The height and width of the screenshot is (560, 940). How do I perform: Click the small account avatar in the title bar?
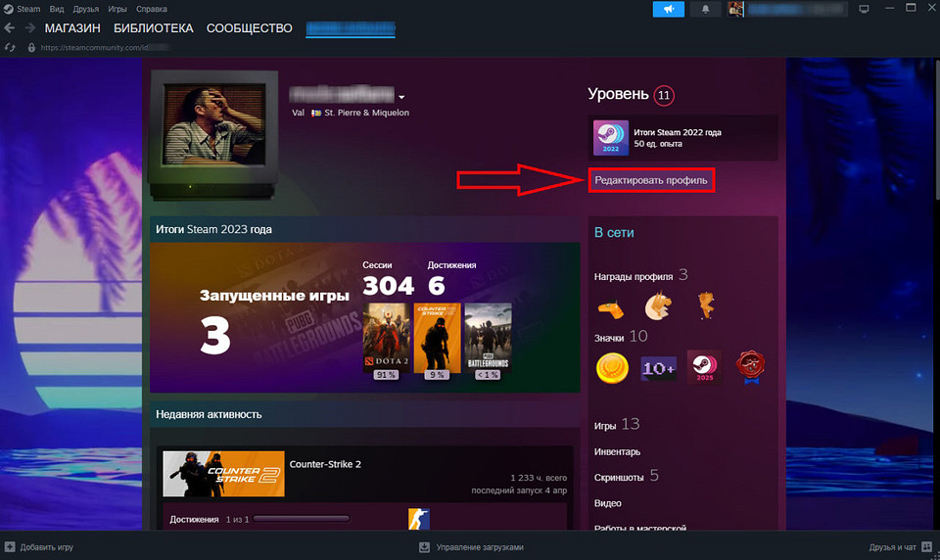735,9
